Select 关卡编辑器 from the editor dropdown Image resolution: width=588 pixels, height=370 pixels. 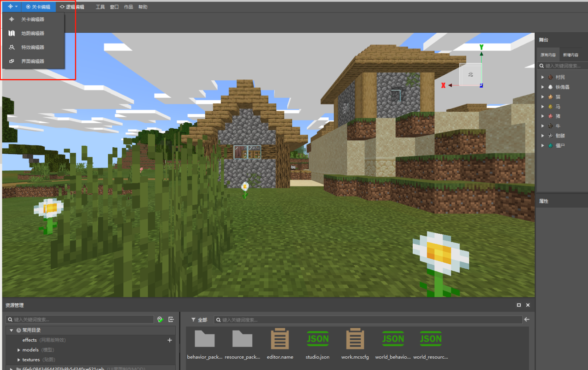pos(33,19)
